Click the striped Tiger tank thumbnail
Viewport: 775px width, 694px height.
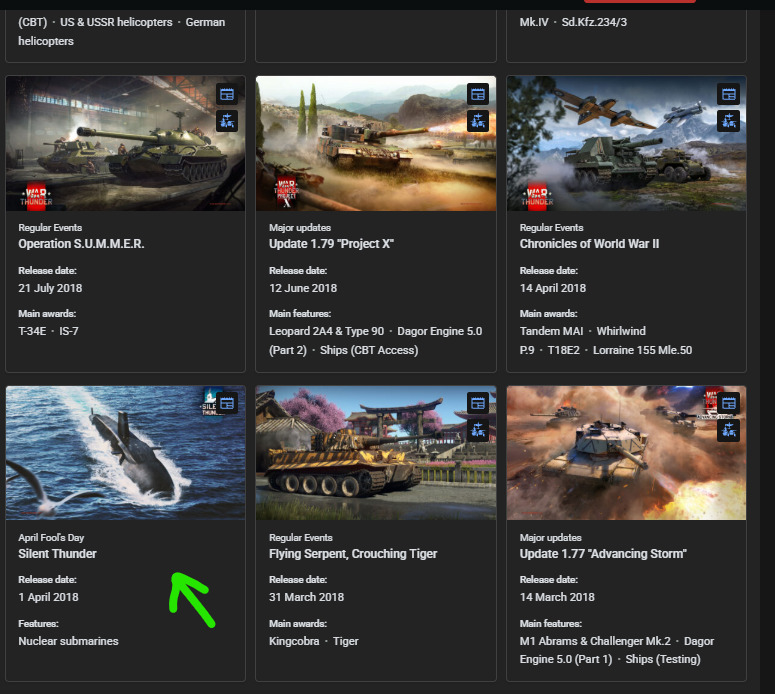376,453
